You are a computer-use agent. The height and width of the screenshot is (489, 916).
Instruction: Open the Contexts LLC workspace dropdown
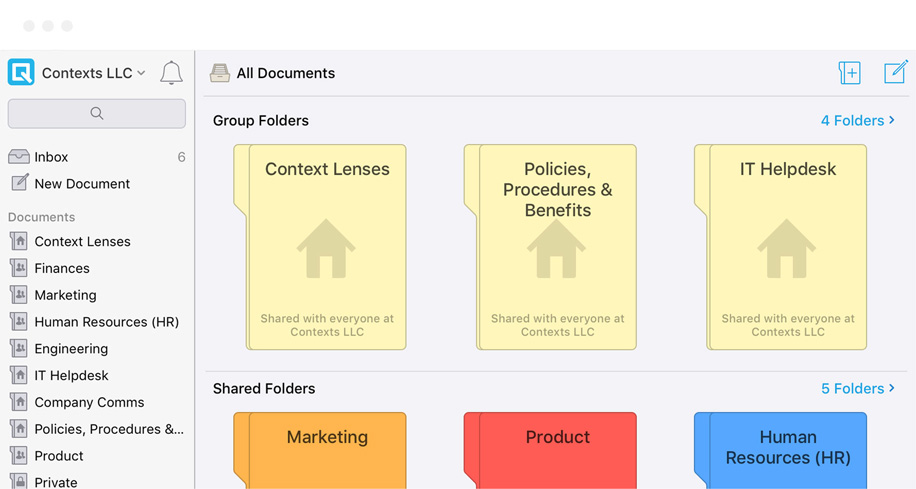93,73
